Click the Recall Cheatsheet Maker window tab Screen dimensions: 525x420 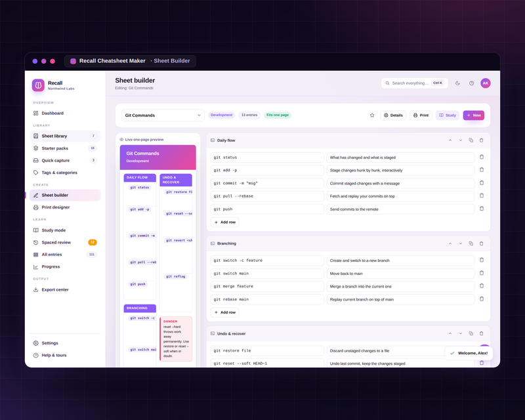pyautogui.click(x=130, y=61)
